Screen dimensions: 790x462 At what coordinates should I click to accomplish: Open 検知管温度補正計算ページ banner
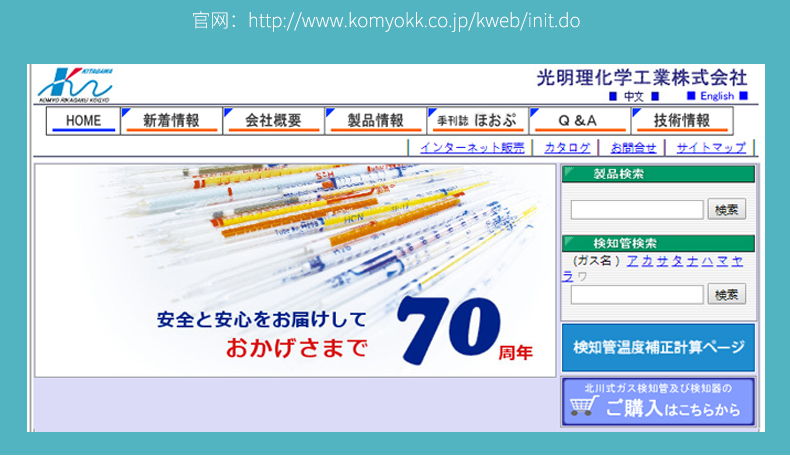(658, 348)
